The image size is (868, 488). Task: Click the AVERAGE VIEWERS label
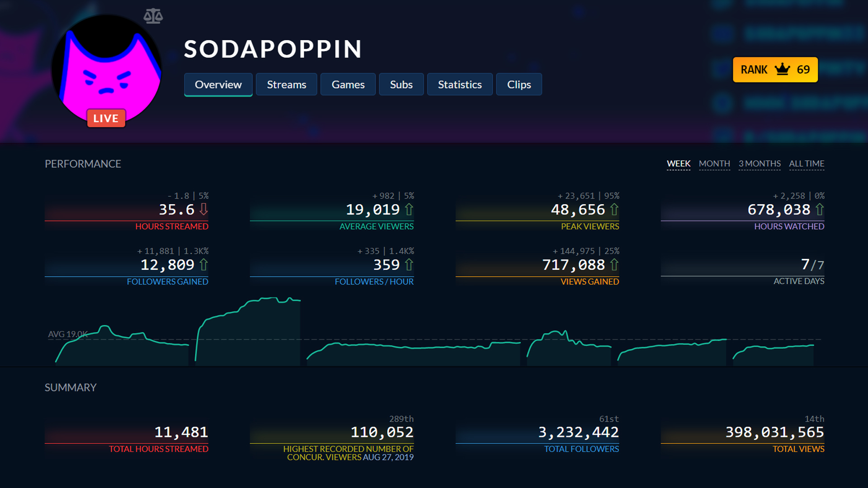point(377,226)
